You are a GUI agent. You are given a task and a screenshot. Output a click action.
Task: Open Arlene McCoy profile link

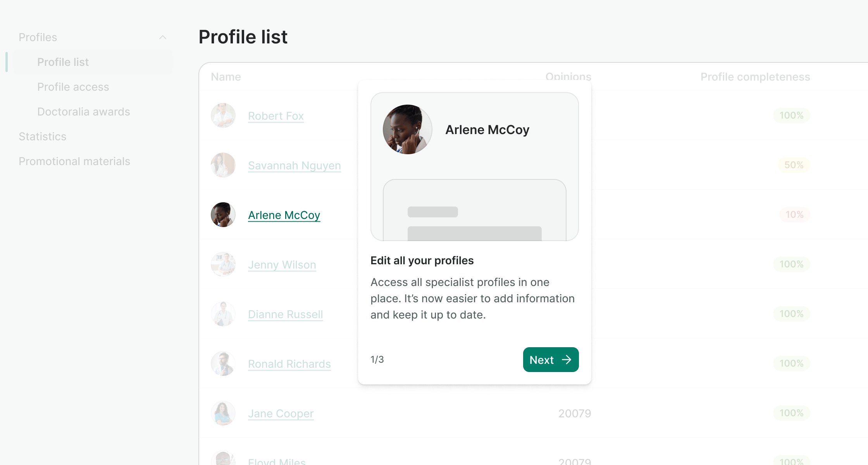(x=284, y=215)
